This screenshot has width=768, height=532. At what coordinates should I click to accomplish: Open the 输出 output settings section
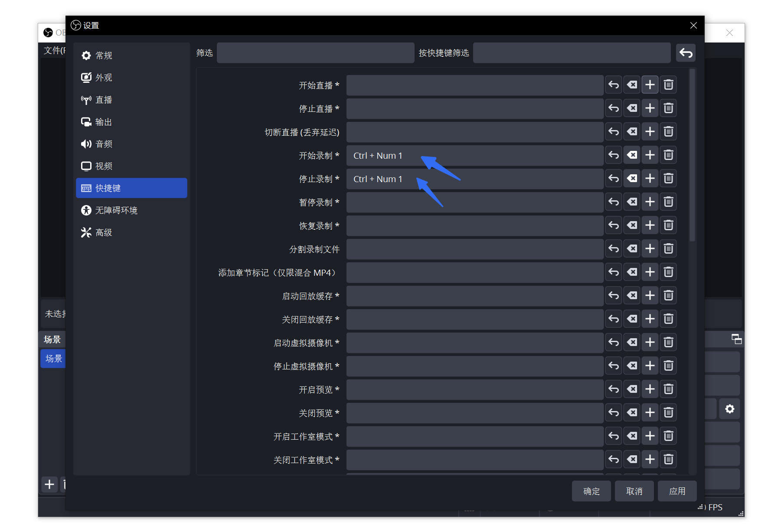point(131,122)
